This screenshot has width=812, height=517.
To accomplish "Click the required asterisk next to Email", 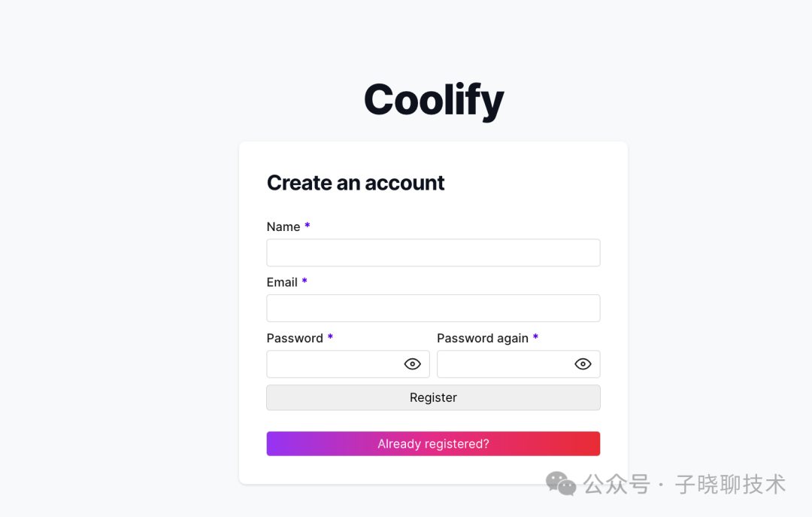I will coord(304,281).
